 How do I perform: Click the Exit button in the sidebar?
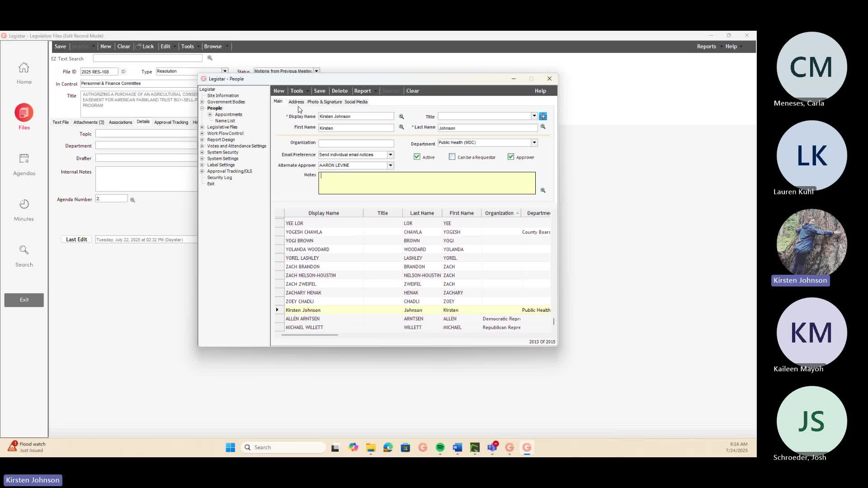point(24,300)
